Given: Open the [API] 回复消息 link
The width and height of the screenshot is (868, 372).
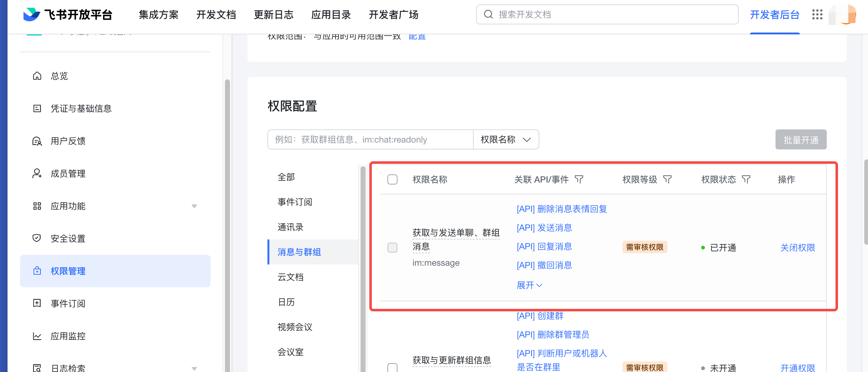Looking at the screenshot, I should point(544,246).
